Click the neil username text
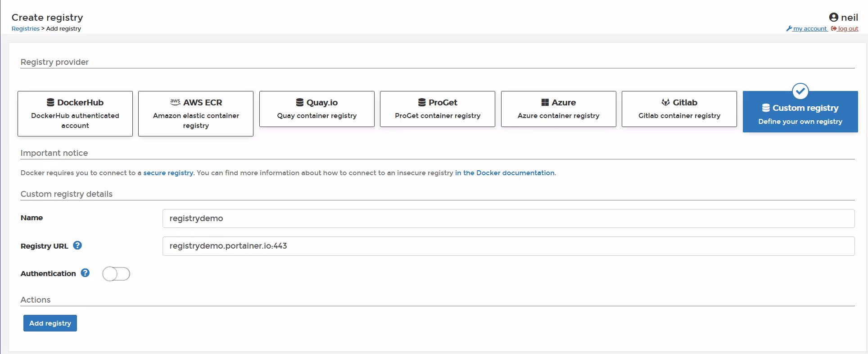Screen dimensions: 868x354 tap(850, 17)
